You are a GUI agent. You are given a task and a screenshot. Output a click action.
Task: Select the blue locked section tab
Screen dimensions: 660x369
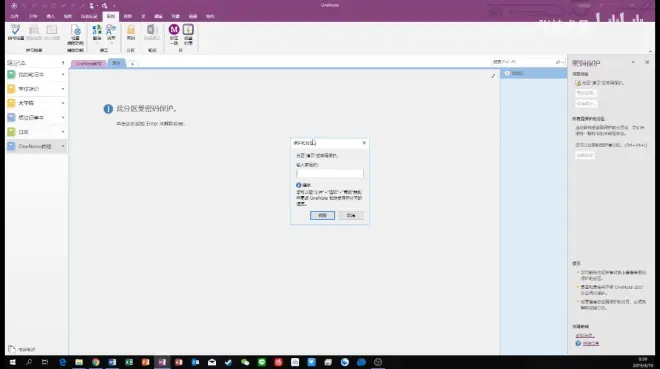pos(116,63)
